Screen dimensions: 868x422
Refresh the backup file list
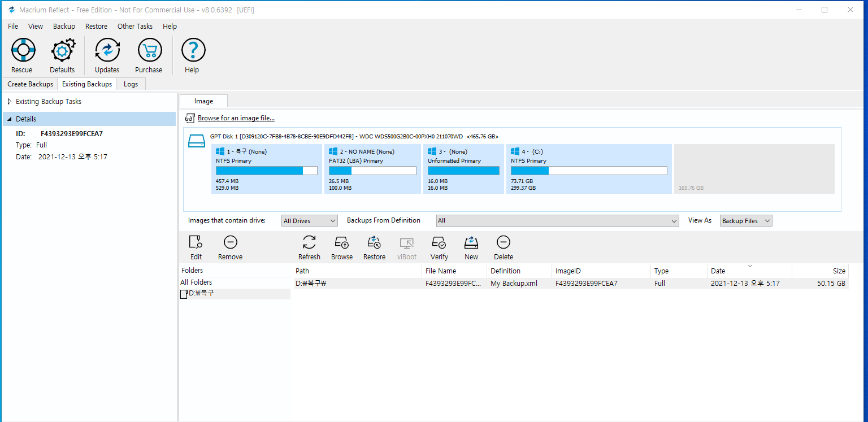(309, 243)
